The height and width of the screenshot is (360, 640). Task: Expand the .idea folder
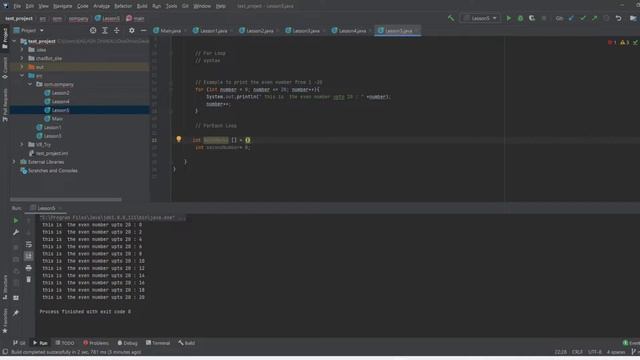pos(22,50)
